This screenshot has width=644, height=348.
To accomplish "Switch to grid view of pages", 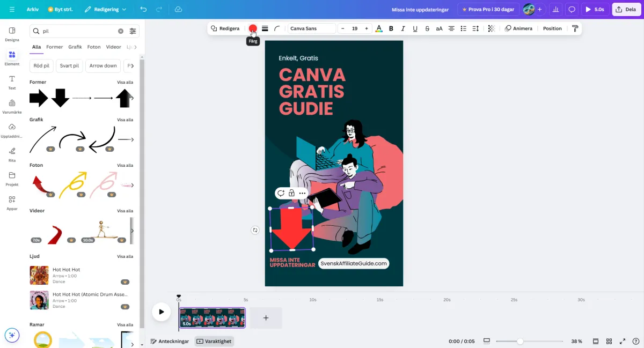I will pyautogui.click(x=609, y=341).
